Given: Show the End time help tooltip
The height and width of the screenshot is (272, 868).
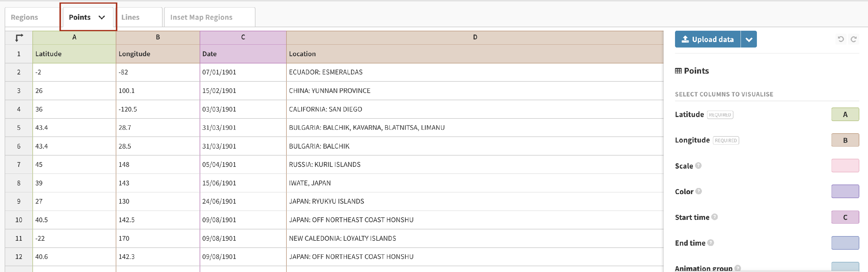Looking at the screenshot, I should pos(711,243).
